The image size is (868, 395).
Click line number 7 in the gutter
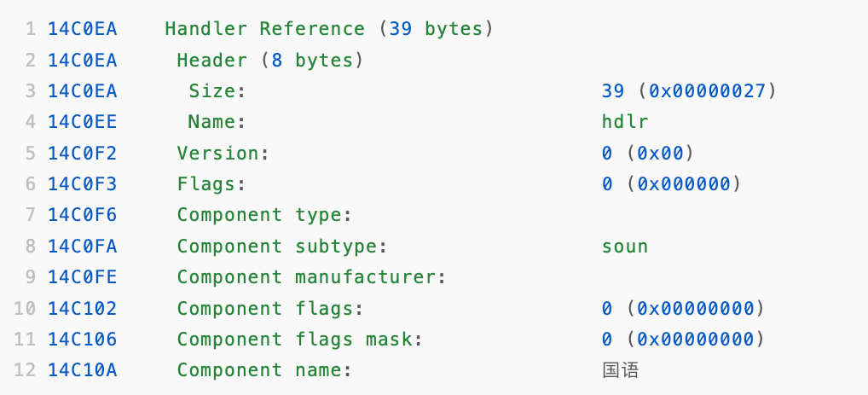pyautogui.click(x=31, y=215)
